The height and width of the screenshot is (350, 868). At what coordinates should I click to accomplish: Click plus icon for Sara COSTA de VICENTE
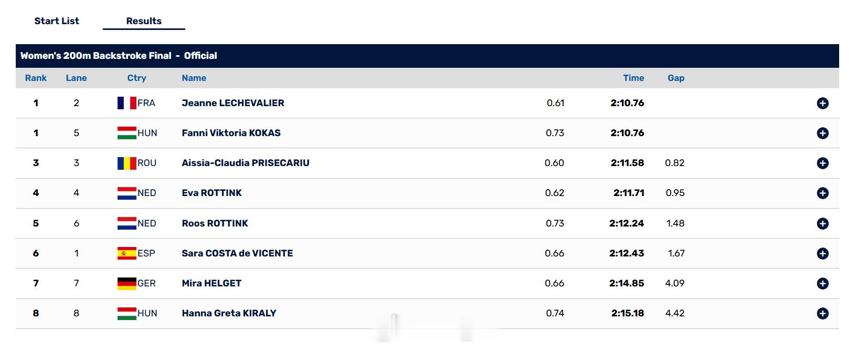pos(822,254)
